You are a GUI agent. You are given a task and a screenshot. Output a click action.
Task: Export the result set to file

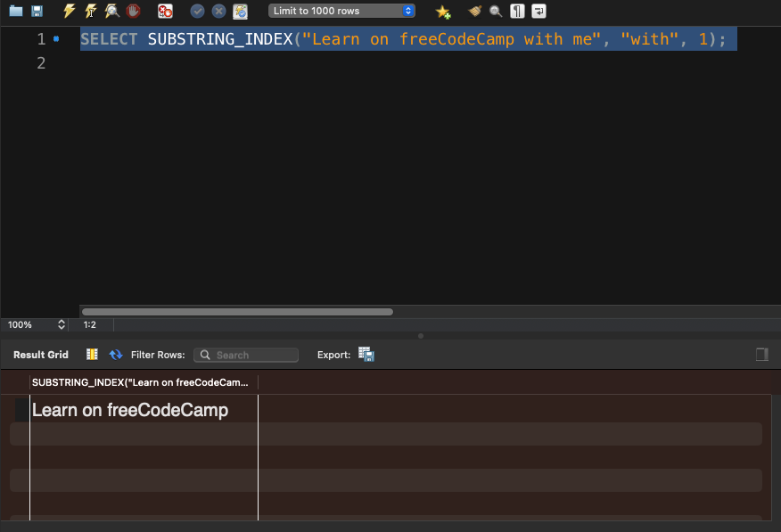click(x=366, y=355)
